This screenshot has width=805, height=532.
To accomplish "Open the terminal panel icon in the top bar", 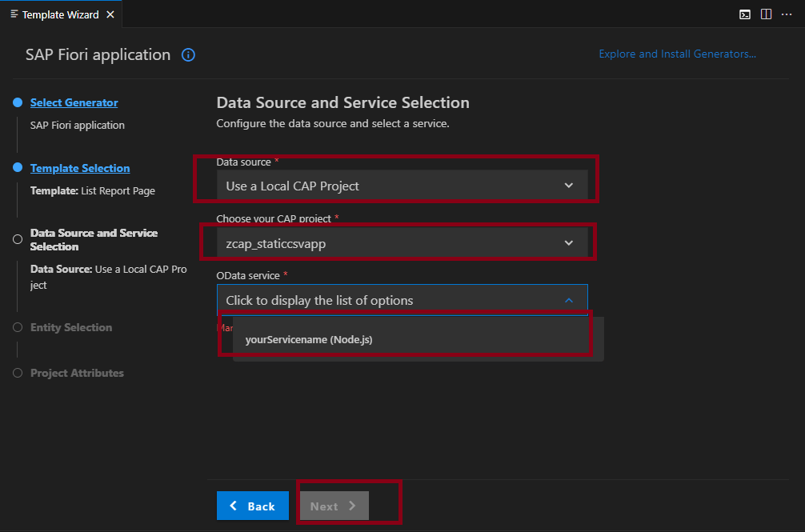I will (744, 14).
